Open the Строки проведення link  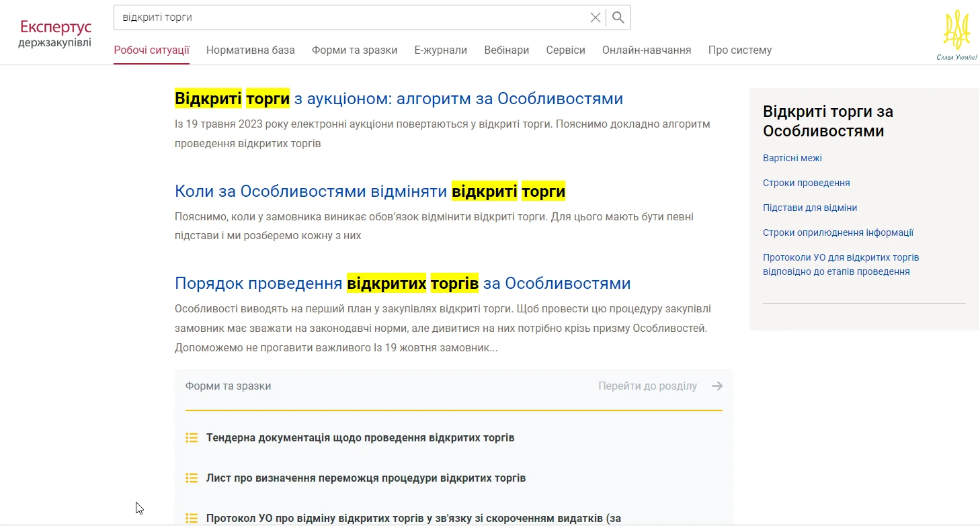tap(806, 182)
